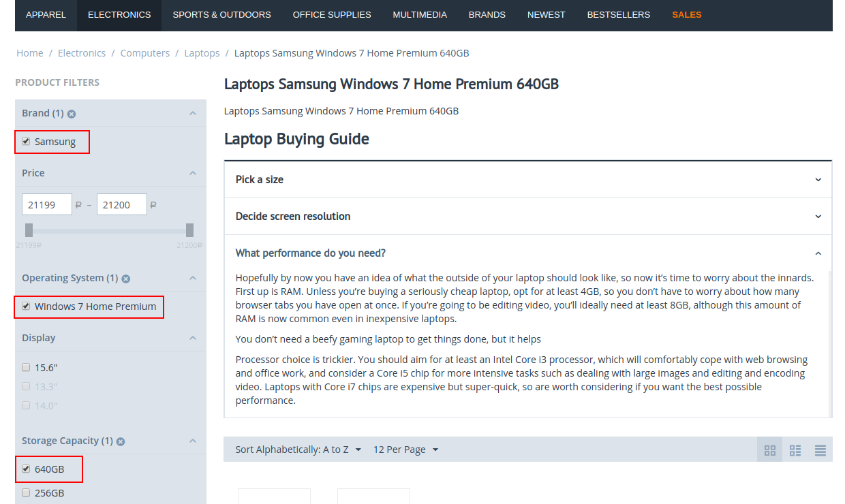
Task: Click the maximum price input field
Action: pyautogui.click(x=121, y=204)
